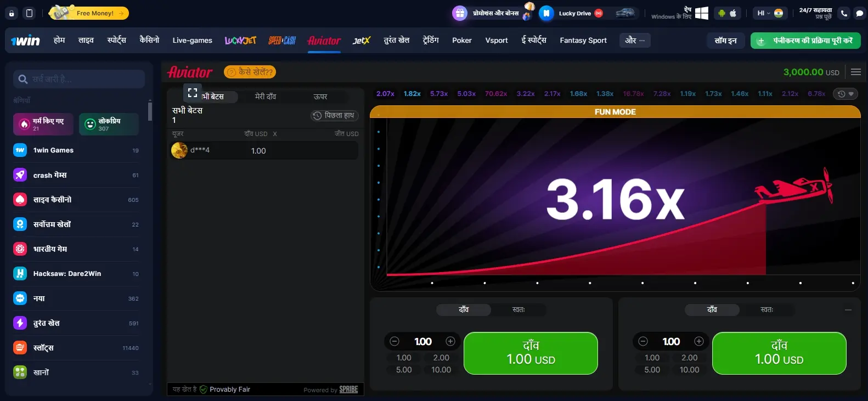Click the sidebar scrollbar

(x=150, y=111)
